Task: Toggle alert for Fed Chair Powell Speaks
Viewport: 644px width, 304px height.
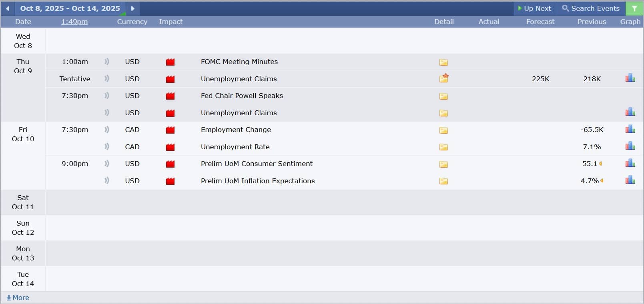Action: pyautogui.click(x=106, y=96)
